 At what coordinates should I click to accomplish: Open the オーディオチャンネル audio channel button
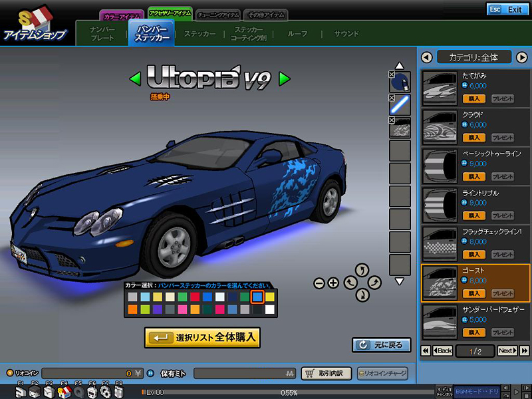click(444, 392)
